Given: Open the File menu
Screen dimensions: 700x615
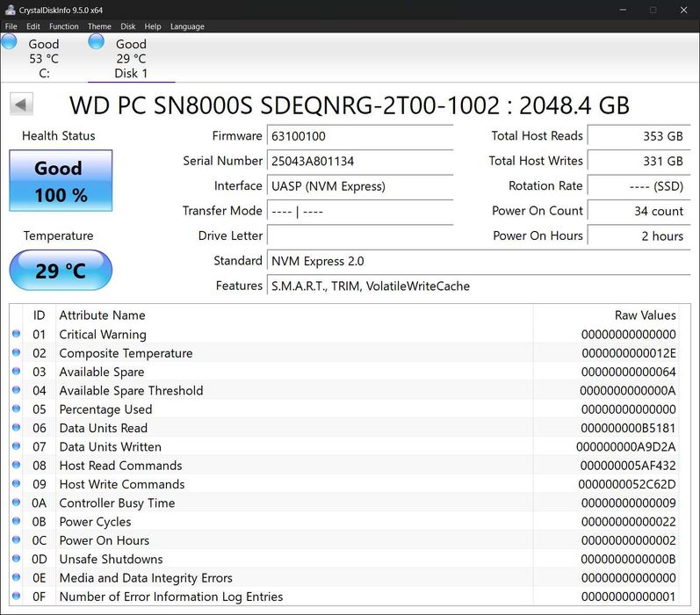Looking at the screenshot, I should click(11, 26).
